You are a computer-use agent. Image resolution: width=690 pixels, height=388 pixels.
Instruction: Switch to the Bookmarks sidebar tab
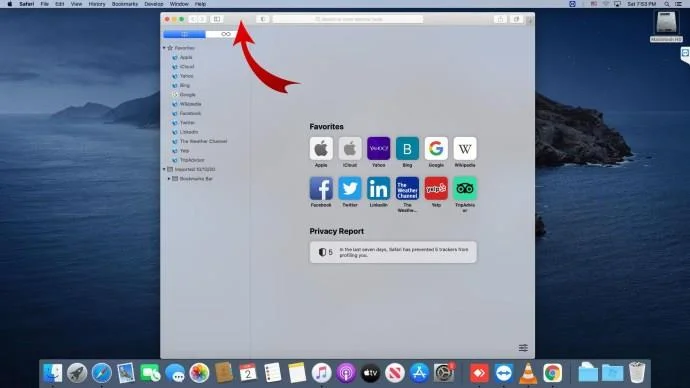pos(184,34)
